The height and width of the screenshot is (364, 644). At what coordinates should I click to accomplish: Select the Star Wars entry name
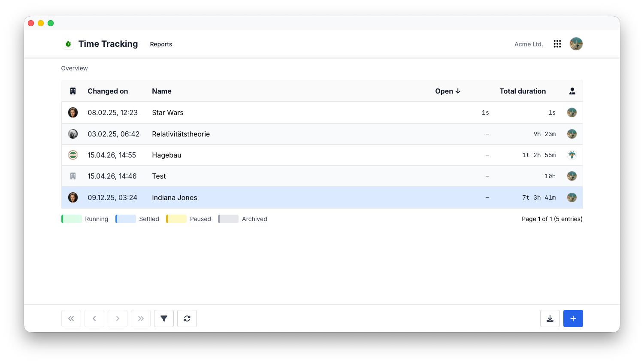click(x=168, y=112)
